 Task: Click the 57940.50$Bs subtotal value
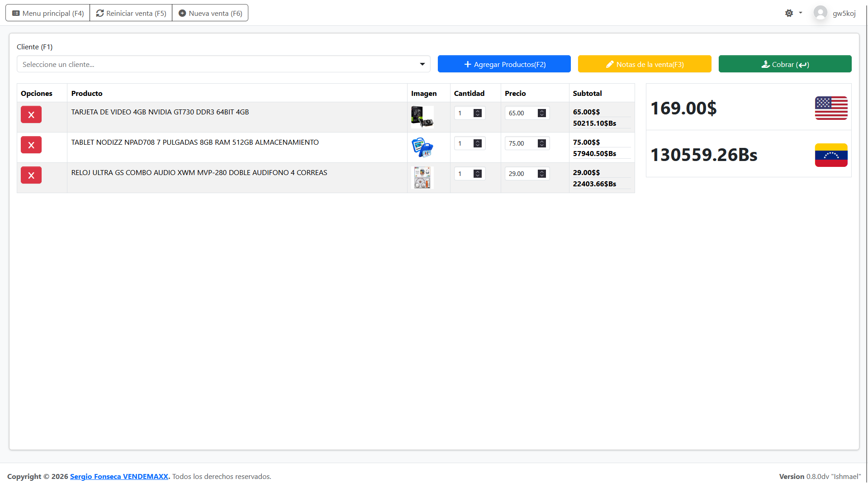tap(594, 154)
